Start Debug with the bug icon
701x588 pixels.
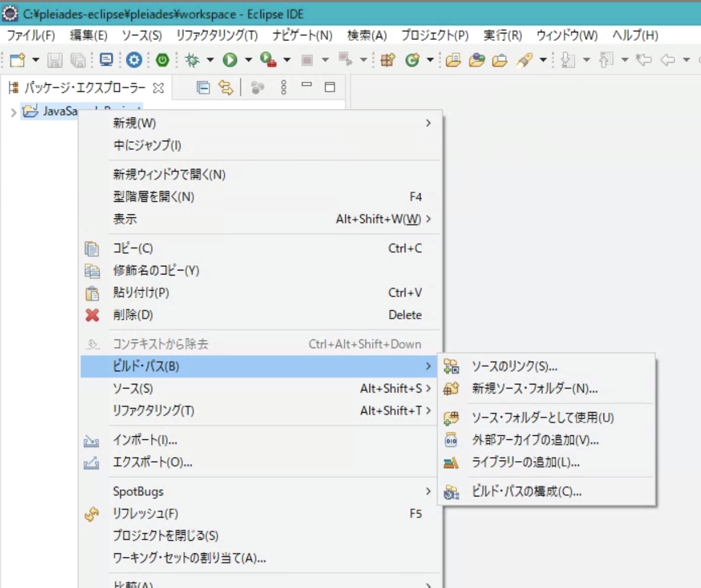pos(193,60)
